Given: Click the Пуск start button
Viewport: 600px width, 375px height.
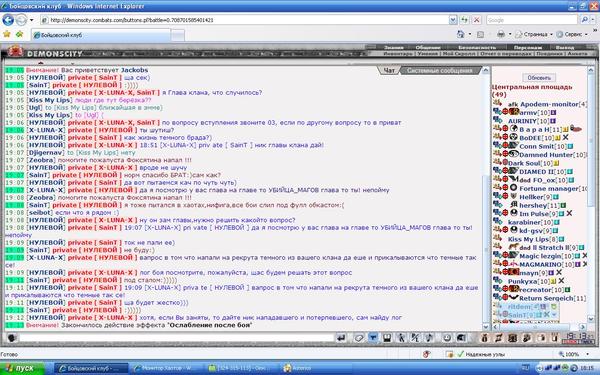Looking at the screenshot, I should pyautogui.click(x=22, y=368).
